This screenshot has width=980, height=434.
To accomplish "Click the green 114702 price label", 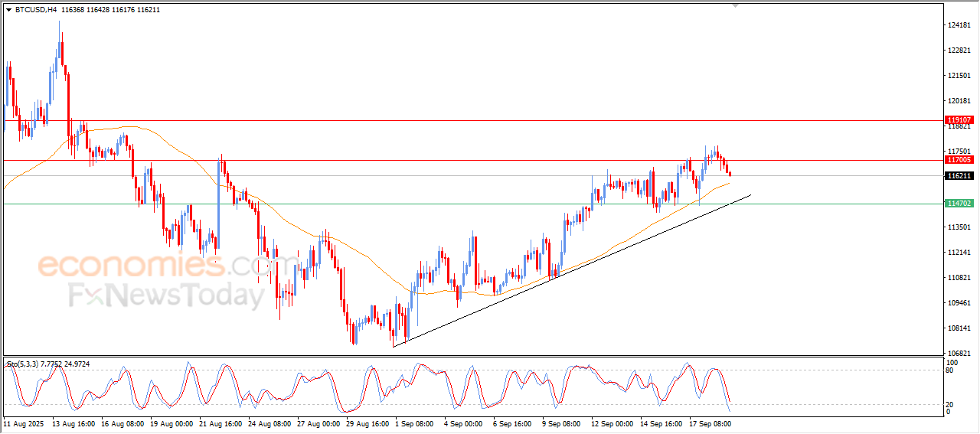I will pos(959,204).
